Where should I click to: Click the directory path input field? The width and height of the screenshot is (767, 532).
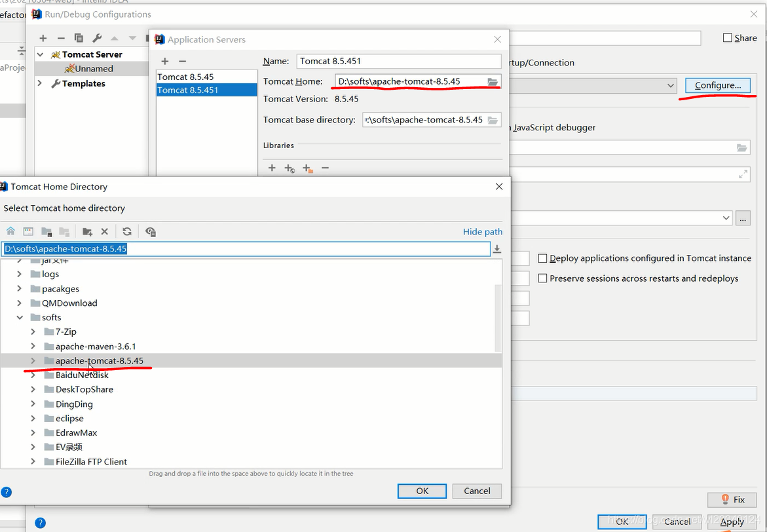click(x=246, y=248)
